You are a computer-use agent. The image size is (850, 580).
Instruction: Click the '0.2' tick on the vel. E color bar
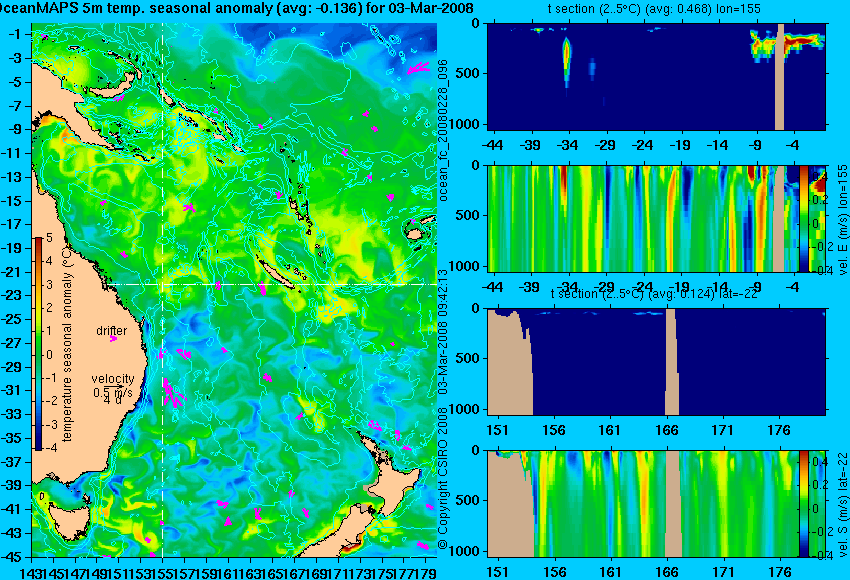coord(819,200)
